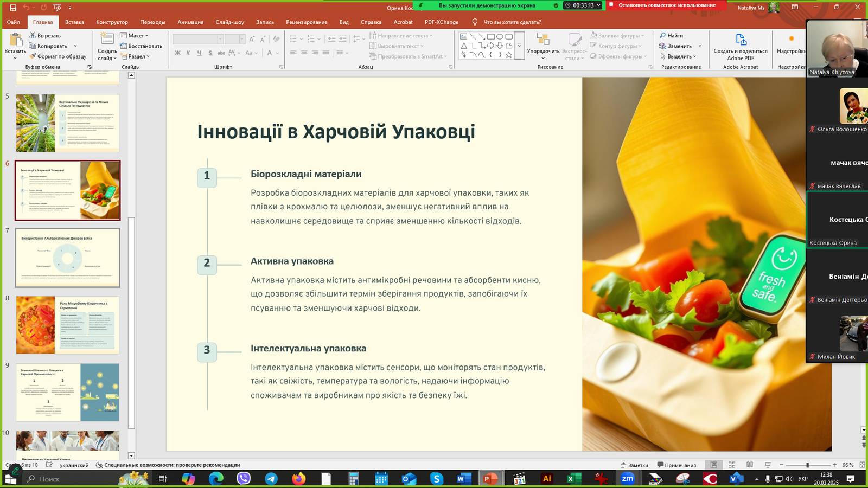Image resolution: width=868 pixels, height=488 pixels.
Task: Click украинский language indicator in status bar
Action: [x=74, y=465]
